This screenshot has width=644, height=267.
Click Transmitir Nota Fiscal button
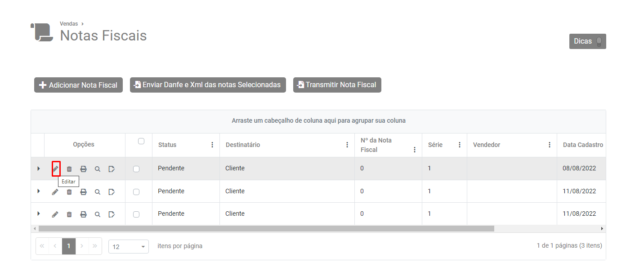point(337,85)
